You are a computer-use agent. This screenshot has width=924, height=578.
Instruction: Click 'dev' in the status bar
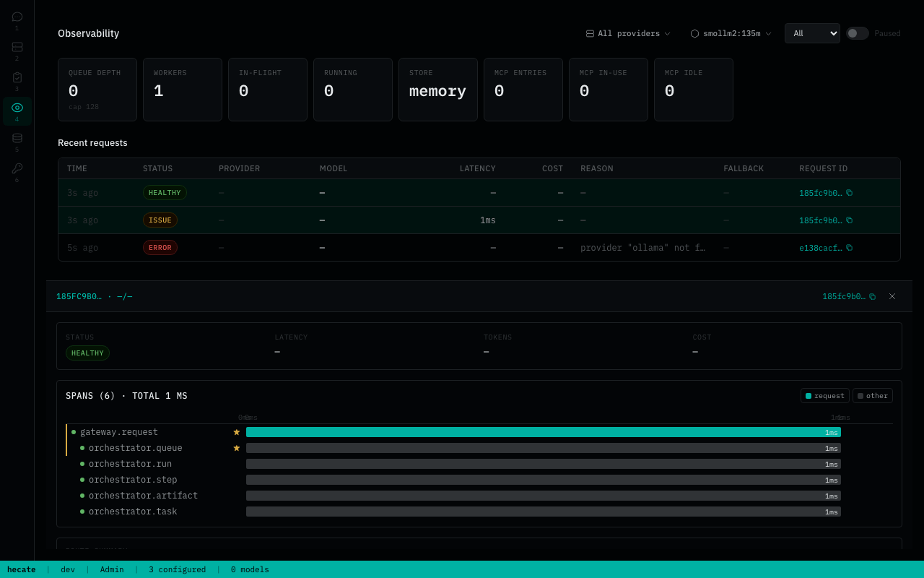[x=68, y=569]
